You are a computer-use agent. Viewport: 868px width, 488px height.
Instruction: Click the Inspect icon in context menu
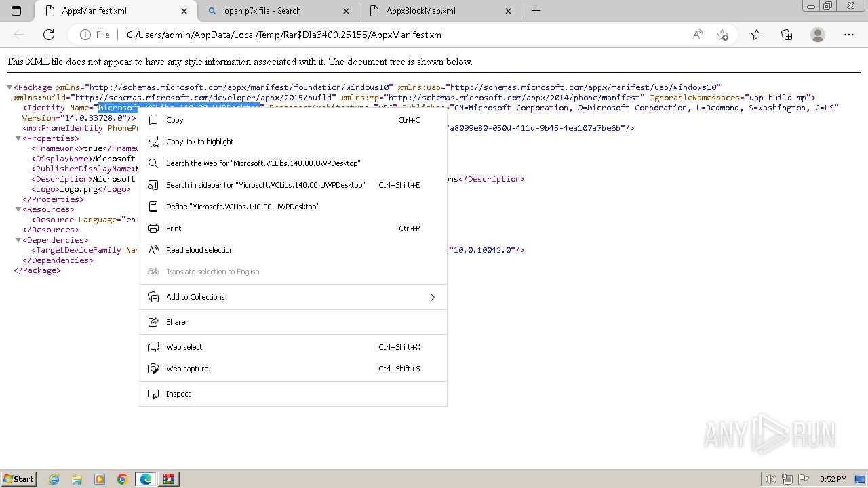coord(153,394)
